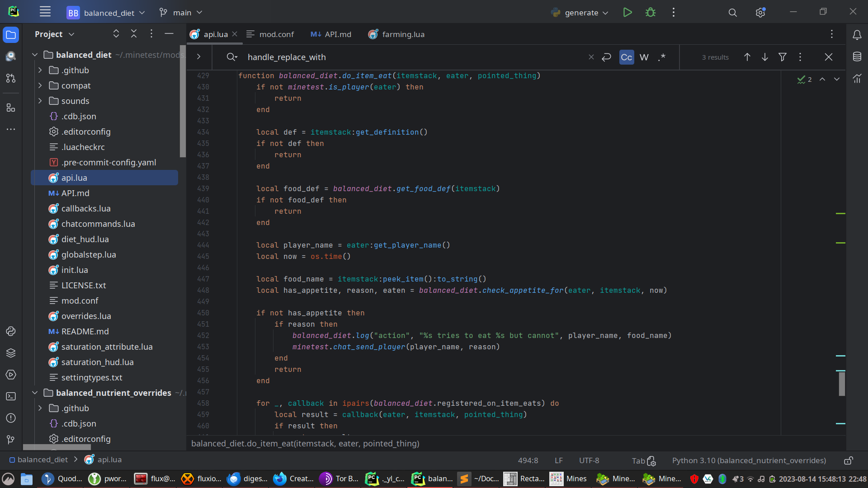Toggle Regex search option
The height and width of the screenshot is (488, 868).
[x=662, y=57]
